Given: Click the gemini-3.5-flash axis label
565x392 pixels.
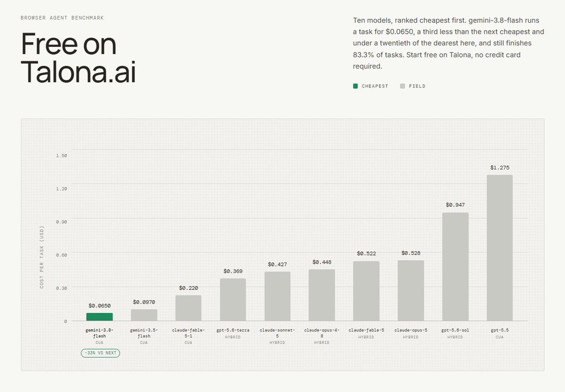Looking at the screenshot, I should 144,333.
